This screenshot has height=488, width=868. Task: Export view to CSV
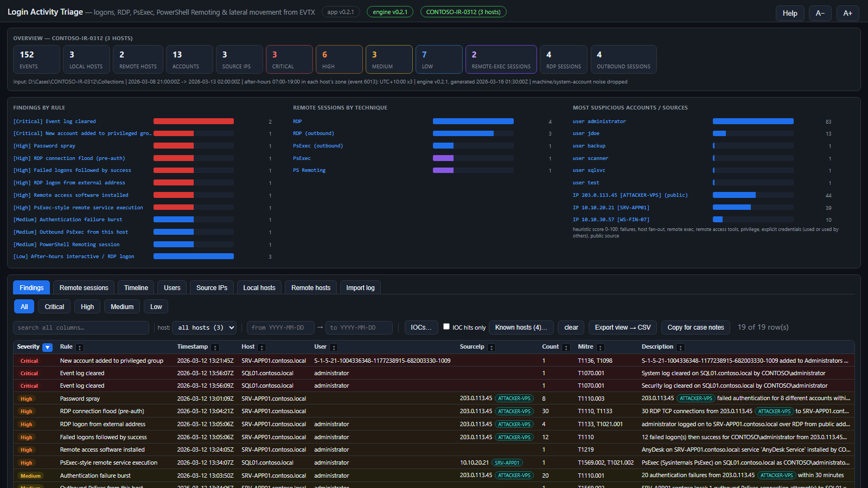[623, 328]
